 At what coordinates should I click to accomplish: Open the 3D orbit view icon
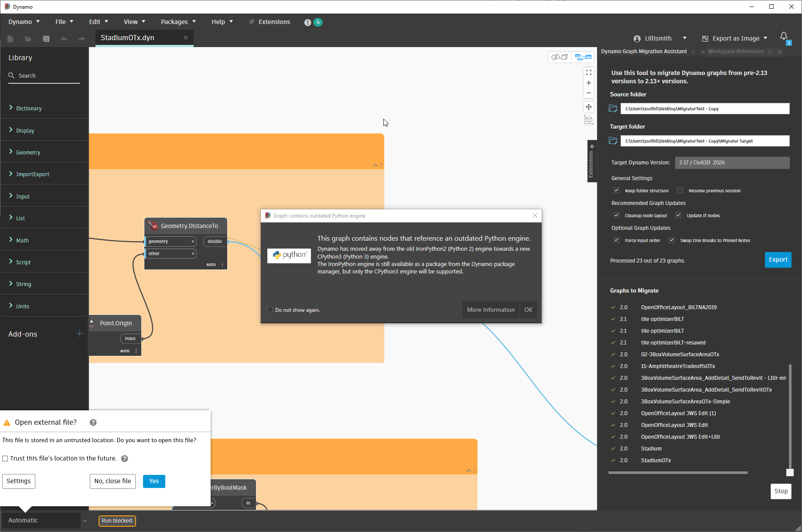588,119
